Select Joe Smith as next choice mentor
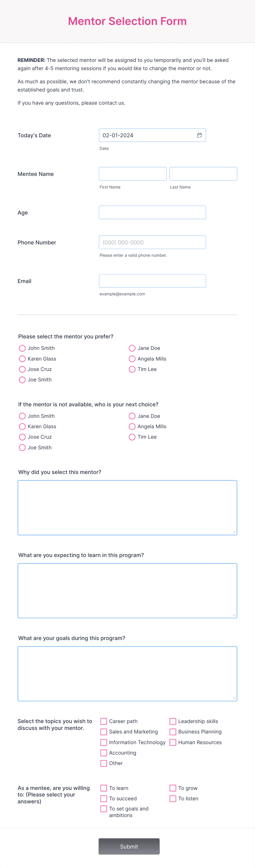The image size is (255, 868). click(22, 447)
